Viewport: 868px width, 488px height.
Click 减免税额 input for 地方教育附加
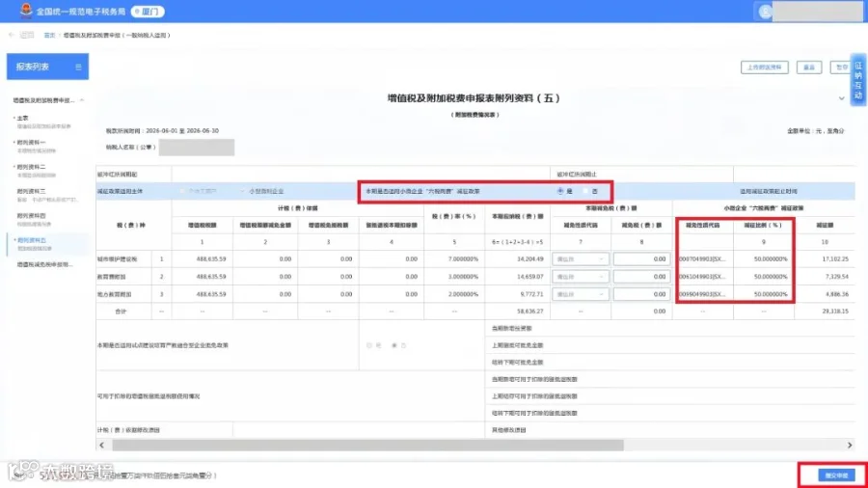pos(641,294)
